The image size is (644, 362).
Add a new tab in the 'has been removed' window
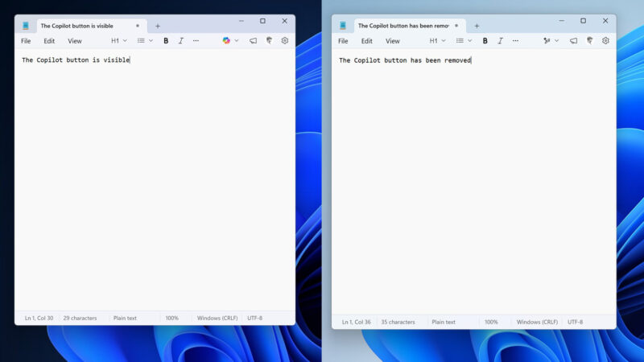[x=477, y=26]
